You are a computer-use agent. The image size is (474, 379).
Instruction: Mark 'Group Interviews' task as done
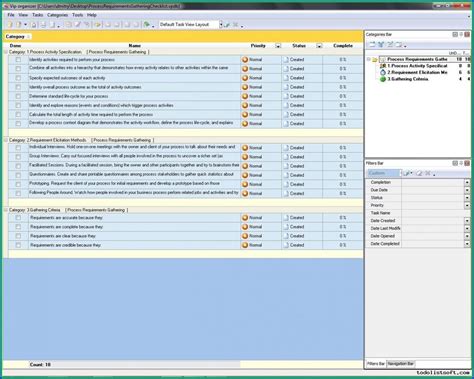[18, 157]
